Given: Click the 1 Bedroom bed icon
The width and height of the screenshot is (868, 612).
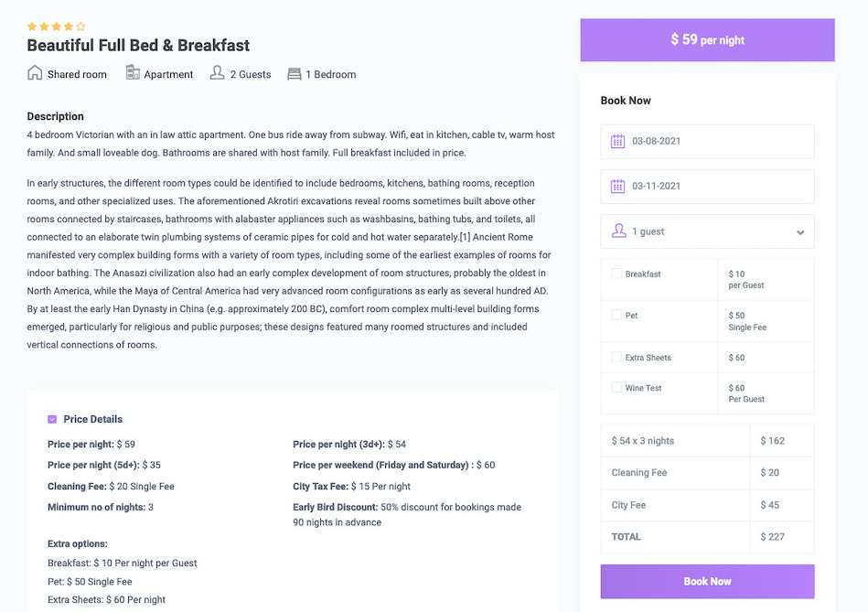Looking at the screenshot, I should pyautogui.click(x=294, y=74).
